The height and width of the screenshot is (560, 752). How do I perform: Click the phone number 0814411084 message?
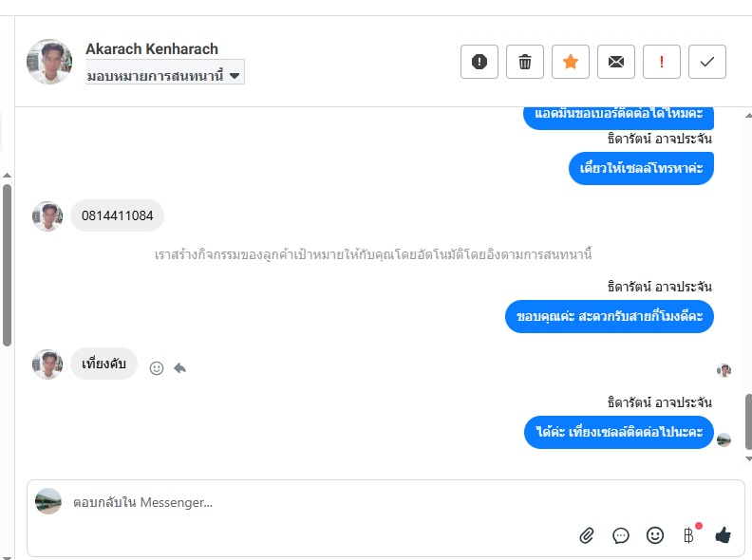pos(118,215)
